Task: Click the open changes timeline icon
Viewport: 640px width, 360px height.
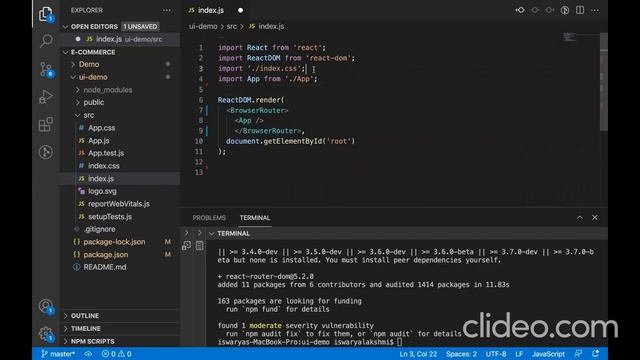Action: (x=565, y=10)
